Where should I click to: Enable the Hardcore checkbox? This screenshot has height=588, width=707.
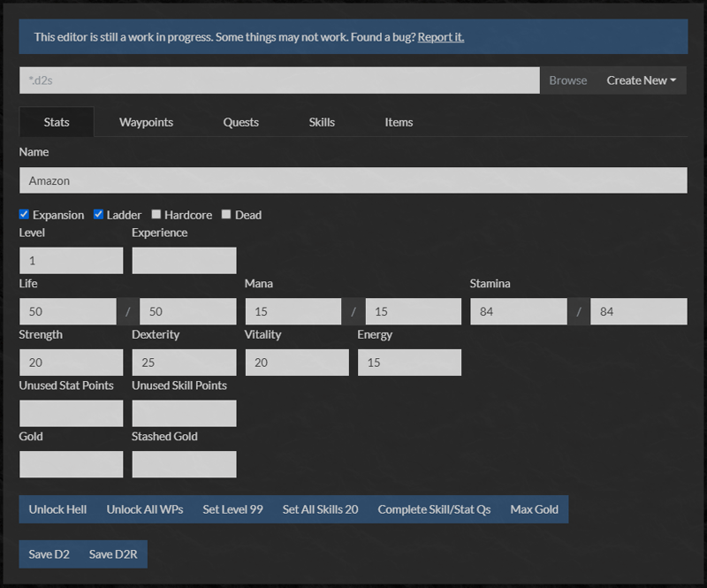[x=156, y=214]
